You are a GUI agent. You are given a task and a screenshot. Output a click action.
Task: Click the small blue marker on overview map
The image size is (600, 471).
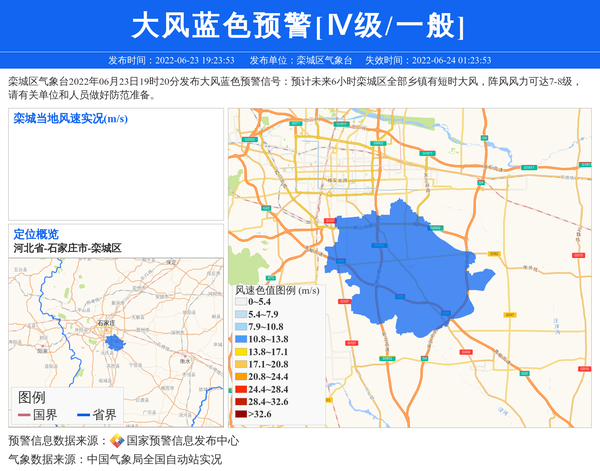click(x=118, y=343)
